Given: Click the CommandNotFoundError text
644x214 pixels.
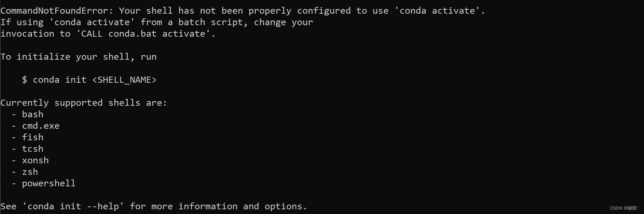Looking at the screenshot, I should 57,11.
